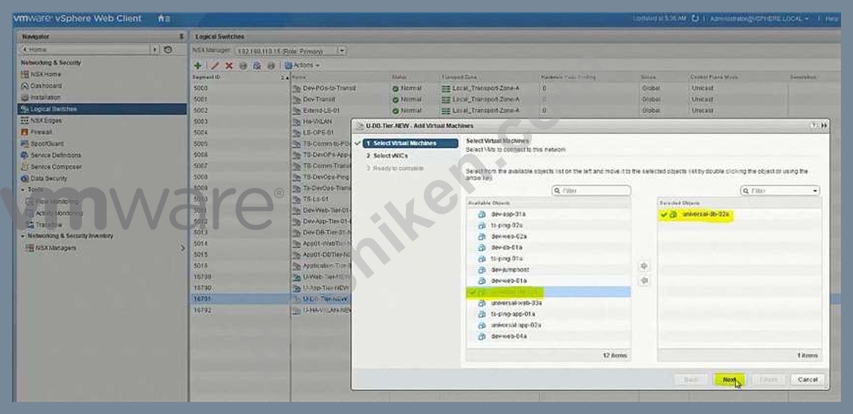This screenshot has width=853, height=414.
Task: Click the Next button in the wizard
Action: point(729,380)
